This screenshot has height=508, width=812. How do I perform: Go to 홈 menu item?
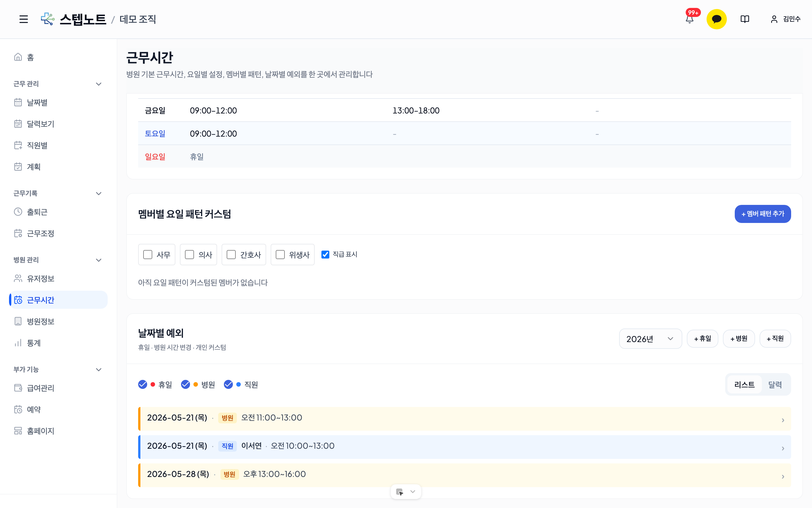(x=58, y=57)
